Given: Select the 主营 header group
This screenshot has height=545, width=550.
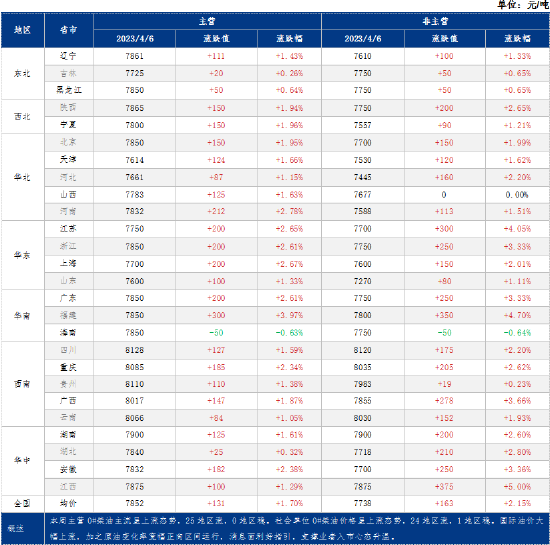Looking at the screenshot, I should pos(207,21).
